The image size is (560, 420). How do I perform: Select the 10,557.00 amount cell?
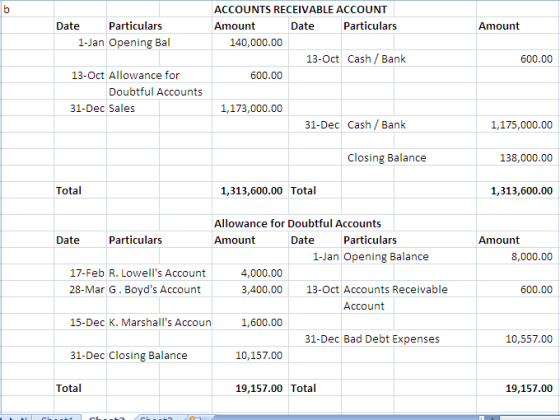click(x=529, y=339)
